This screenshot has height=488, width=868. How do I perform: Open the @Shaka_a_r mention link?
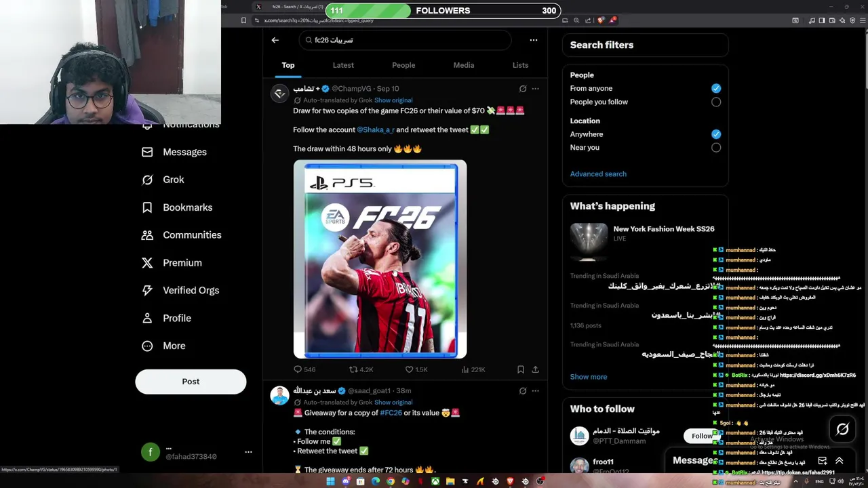point(375,129)
